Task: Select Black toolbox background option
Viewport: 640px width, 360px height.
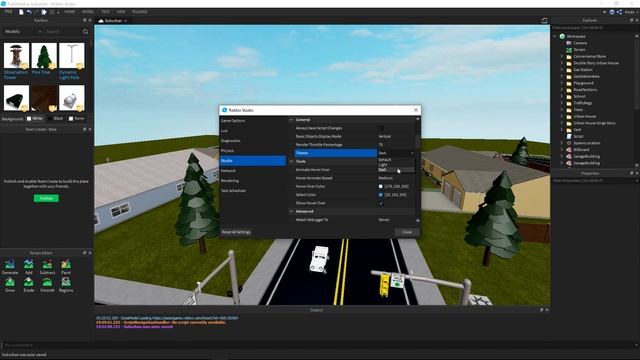Action: (x=55, y=119)
